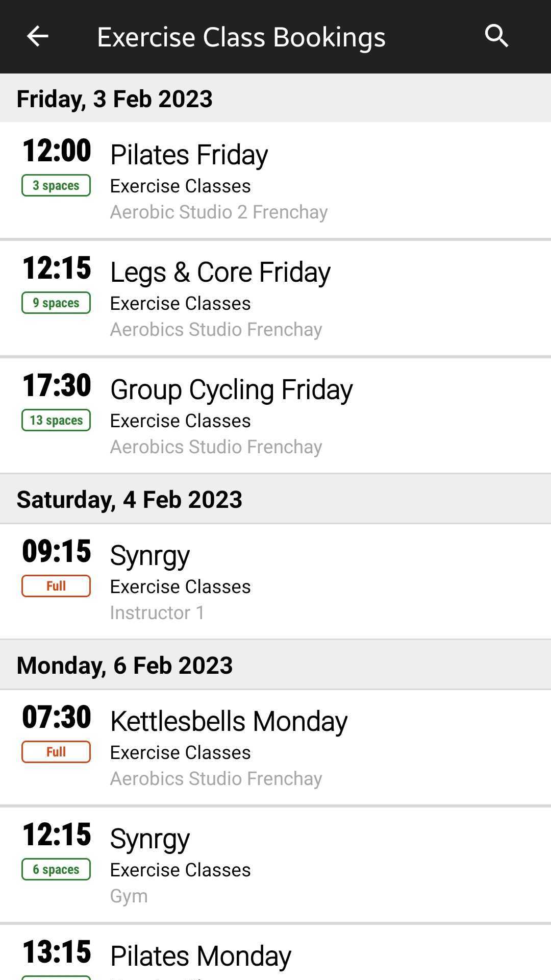Image resolution: width=551 pixels, height=980 pixels.
Task: Tap the 13 spaces badge
Action: 56,420
